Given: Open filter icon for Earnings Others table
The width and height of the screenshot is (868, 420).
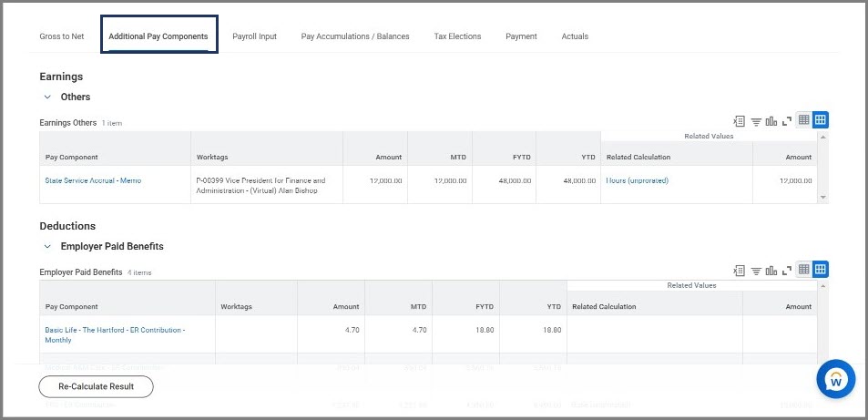Looking at the screenshot, I should pos(756,120).
